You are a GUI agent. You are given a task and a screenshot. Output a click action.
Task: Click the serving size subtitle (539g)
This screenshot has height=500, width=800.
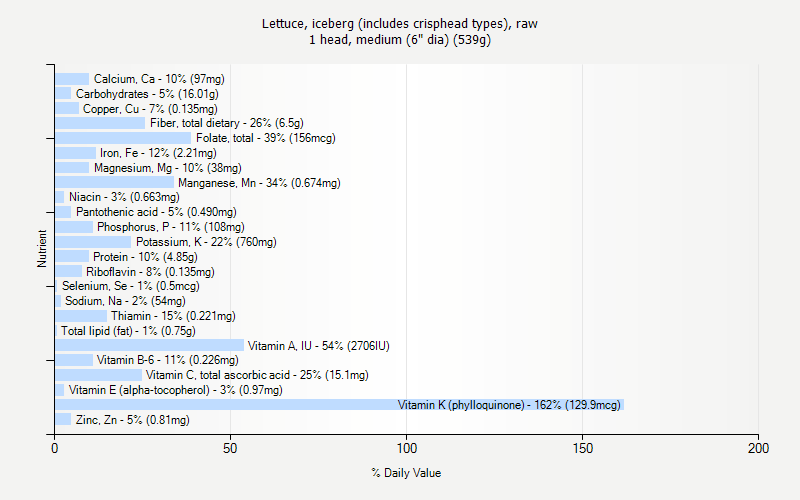pos(400,40)
